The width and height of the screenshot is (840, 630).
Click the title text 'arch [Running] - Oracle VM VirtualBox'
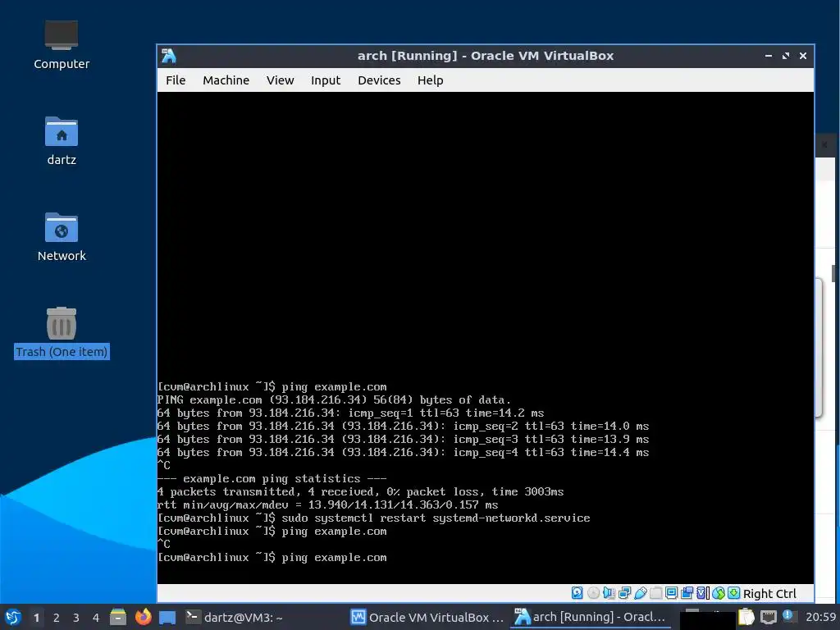pos(486,56)
